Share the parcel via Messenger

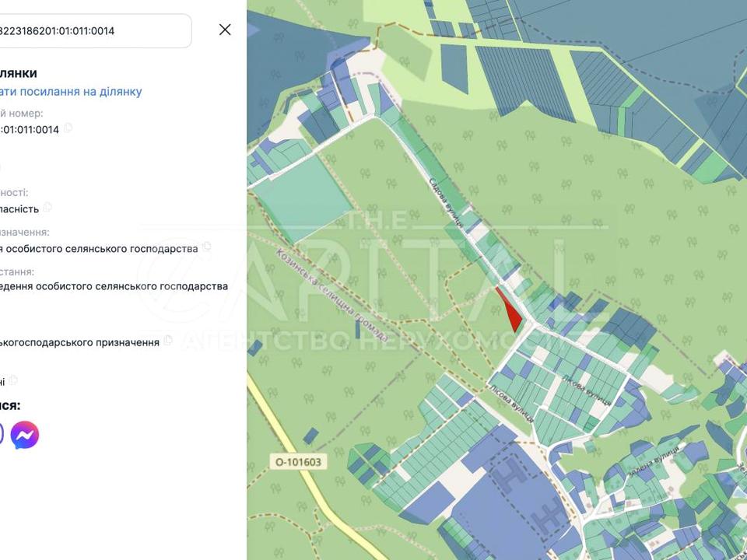click(x=25, y=435)
